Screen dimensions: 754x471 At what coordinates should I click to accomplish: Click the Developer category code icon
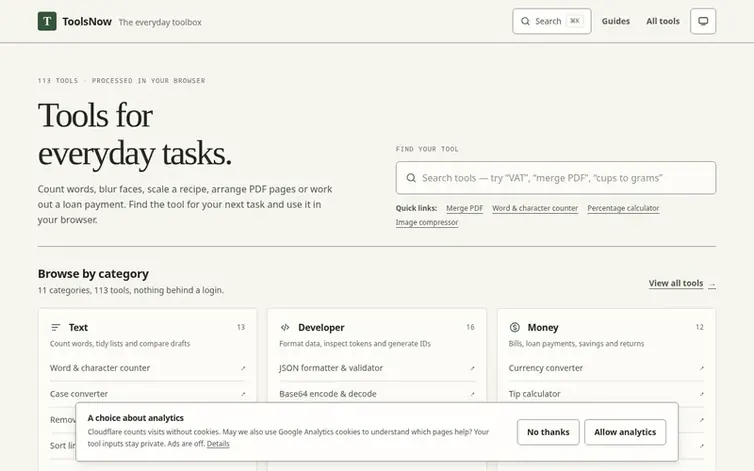pos(285,328)
